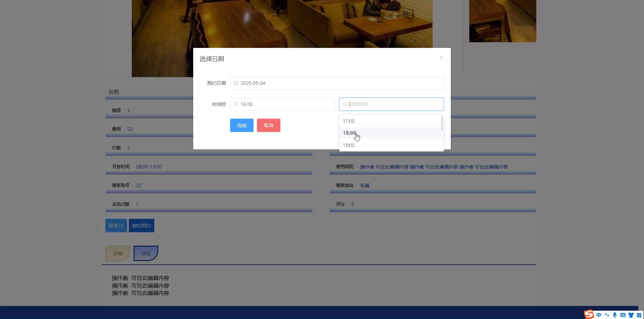Open the Sogou soft keyboard
Image resolution: width=644 pixels, height=319 pixels.
[x=623, y=315]
